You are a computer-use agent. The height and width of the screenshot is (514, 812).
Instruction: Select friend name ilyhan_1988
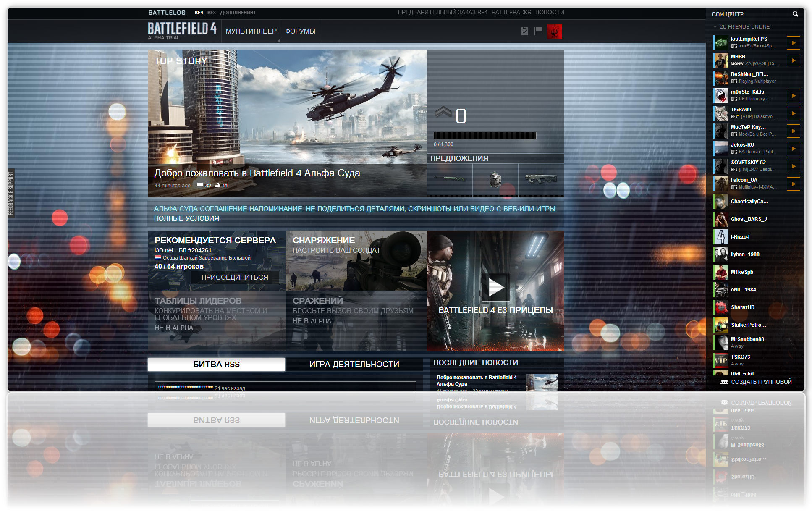tap(745, 254)
